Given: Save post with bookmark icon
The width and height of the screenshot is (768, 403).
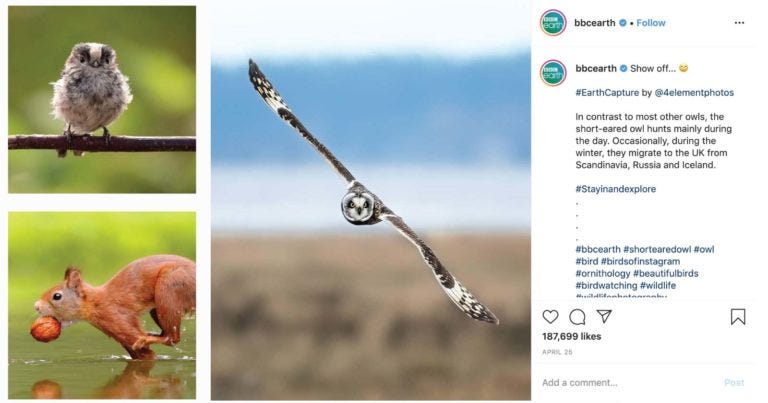Looking at the screenshot, I should click(x=738, y=317).
